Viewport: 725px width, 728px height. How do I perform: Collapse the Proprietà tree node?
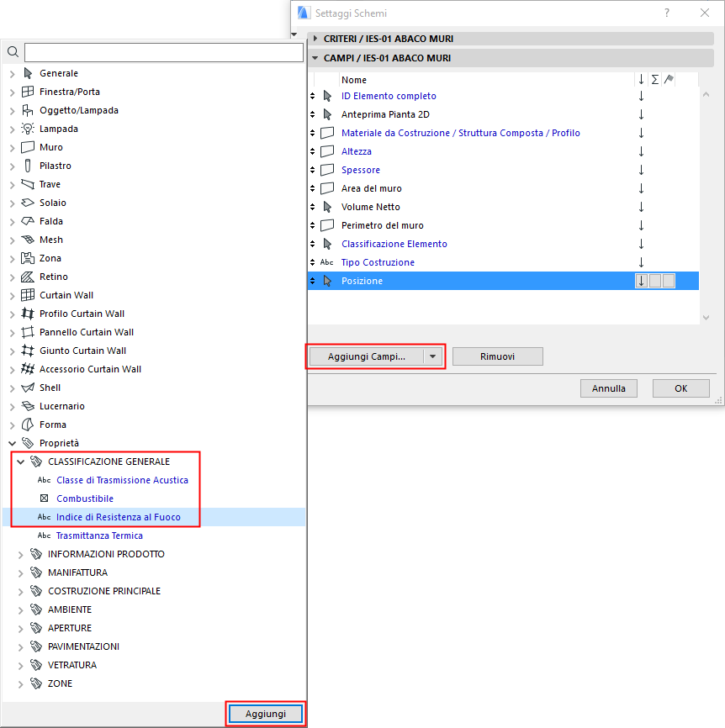tap(13, 443)
